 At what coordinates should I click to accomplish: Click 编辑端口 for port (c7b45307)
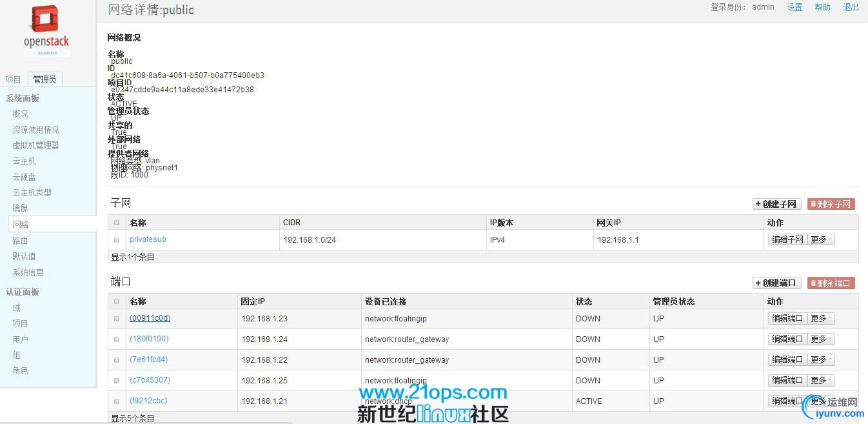(787, 380)
